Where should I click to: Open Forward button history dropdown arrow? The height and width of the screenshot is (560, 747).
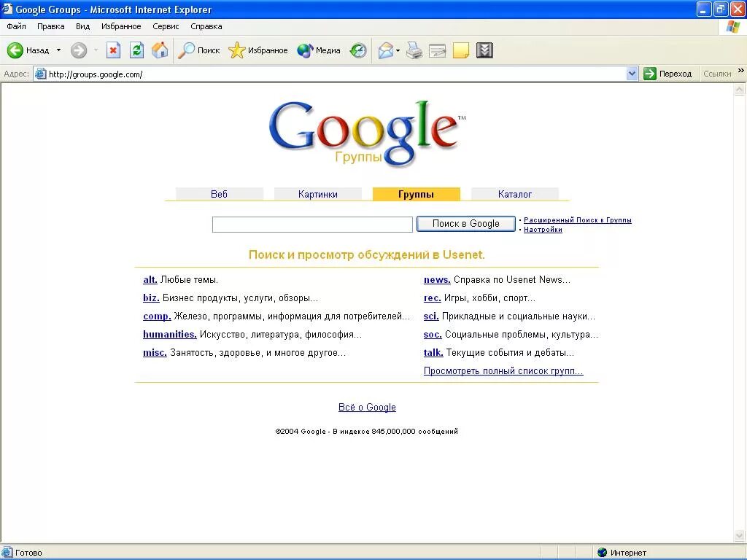96,50
